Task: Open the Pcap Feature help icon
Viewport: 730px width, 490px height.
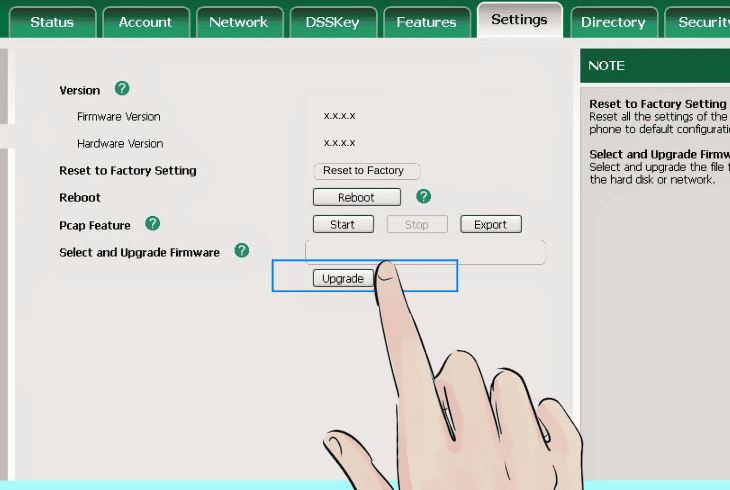Action: coord(152,223)
